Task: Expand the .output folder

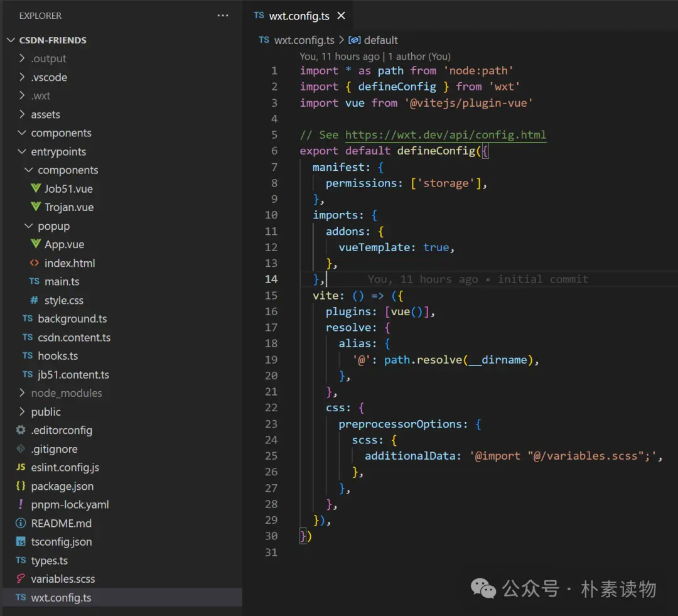Action: (x=23, y=58)
